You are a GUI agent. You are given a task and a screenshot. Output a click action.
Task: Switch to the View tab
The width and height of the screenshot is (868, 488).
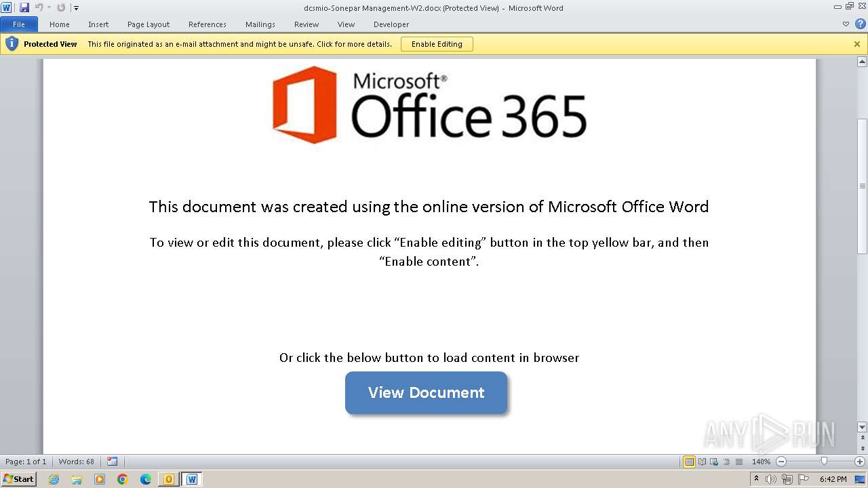(x=346, y=24)
